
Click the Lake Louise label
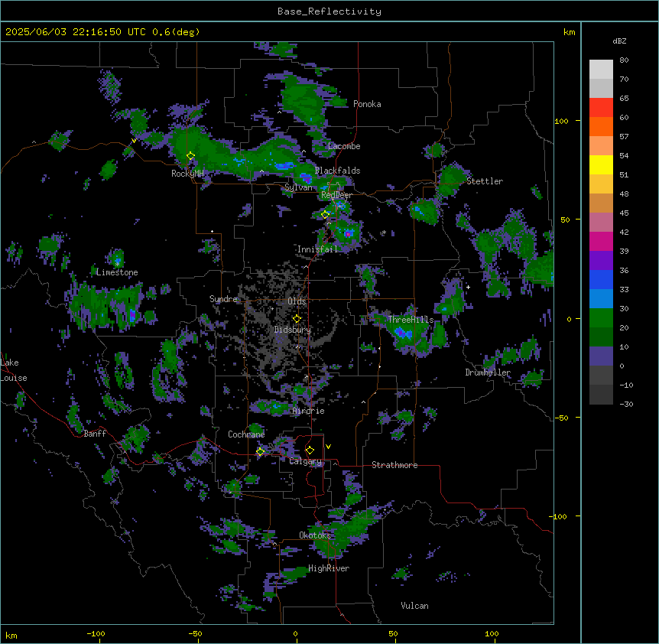[14, 370]
